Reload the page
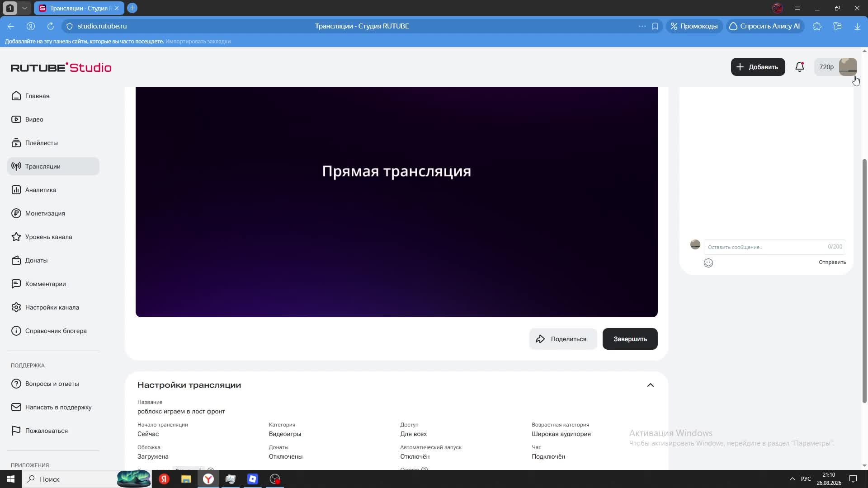This screenshot has width=868, height=488. 51,26
